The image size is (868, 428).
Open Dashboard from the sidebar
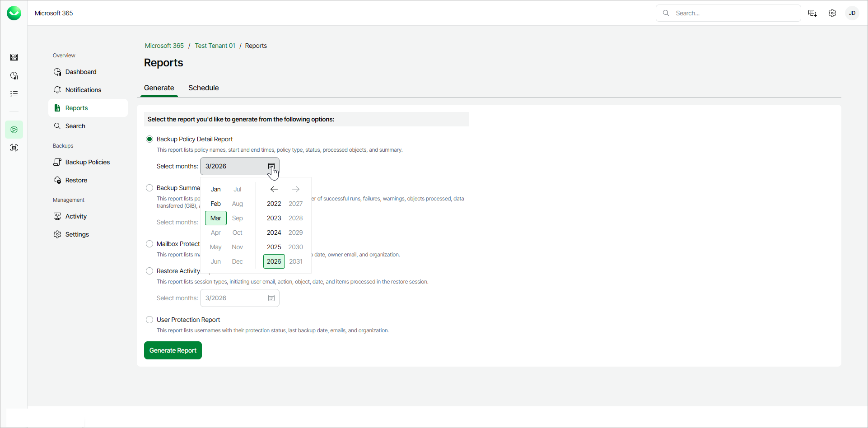[81, 72]
